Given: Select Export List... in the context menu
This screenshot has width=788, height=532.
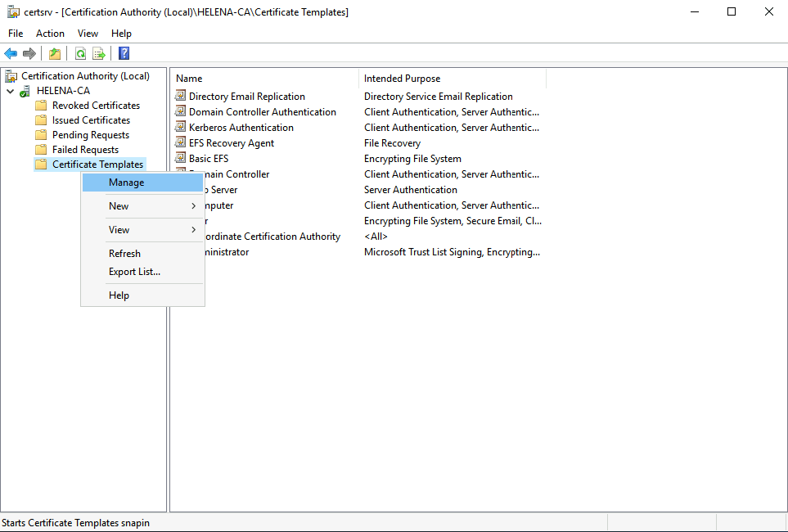Looking at the screenshot, I should click(135, 272).
